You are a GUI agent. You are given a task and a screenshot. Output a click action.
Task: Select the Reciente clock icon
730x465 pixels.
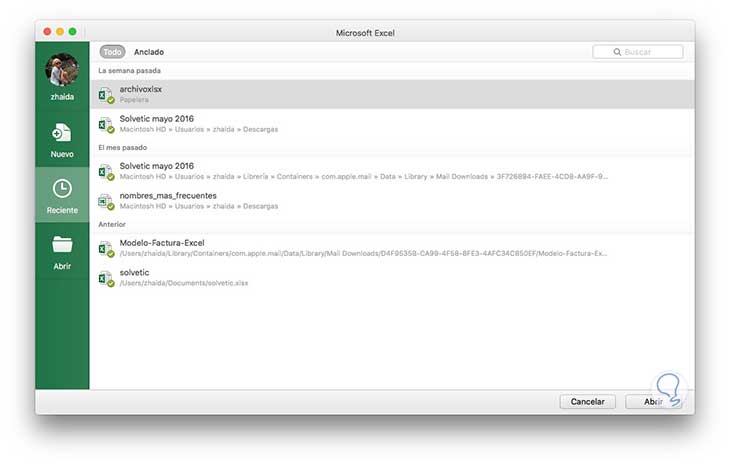pos(62,189)
